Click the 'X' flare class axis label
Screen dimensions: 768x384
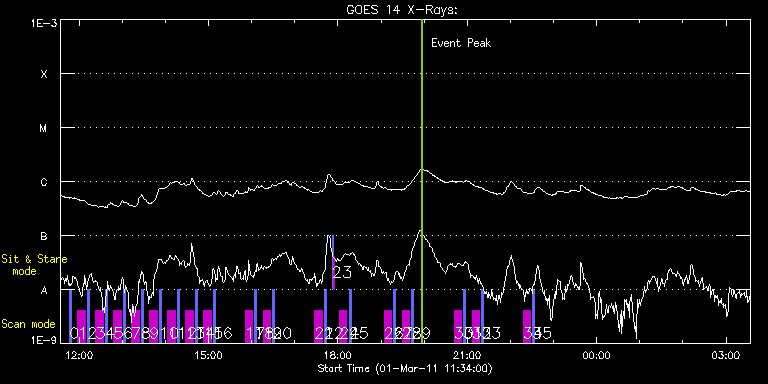[x=44, y=74]
